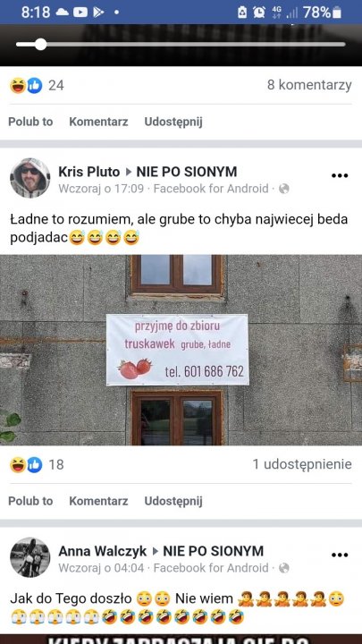Like the top video post with Polub to

(30, 122)
